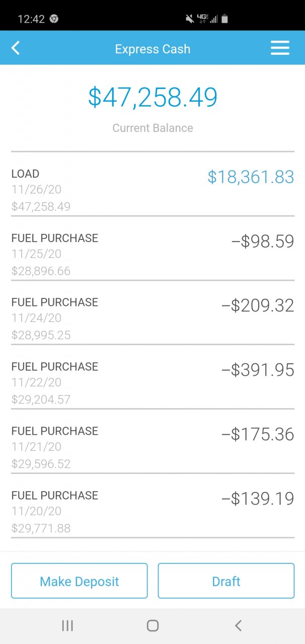The height and width of the screenshot is (644, 305).
Task: Tap the Express Cash header title
Action: tap(152, 49)
